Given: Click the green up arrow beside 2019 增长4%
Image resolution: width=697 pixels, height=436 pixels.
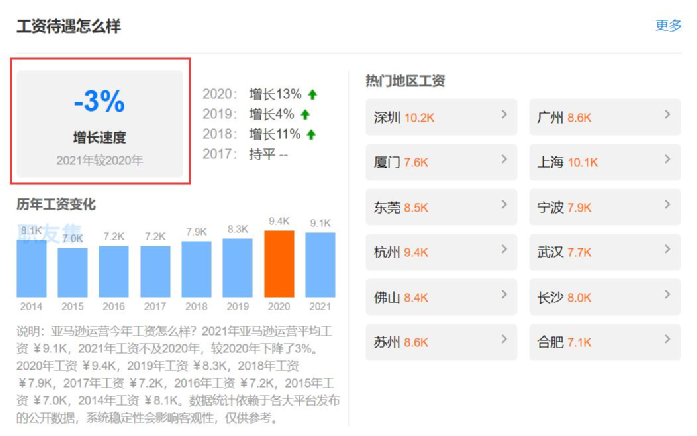Looking at the screenshot, I should pos(305,115).
